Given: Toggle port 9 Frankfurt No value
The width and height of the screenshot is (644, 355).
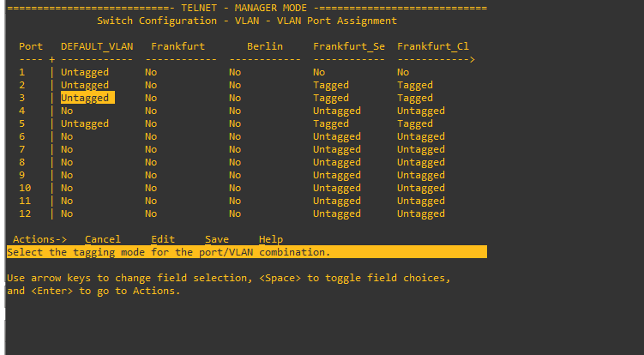Looking at the screenshot, I should [151, 175].
